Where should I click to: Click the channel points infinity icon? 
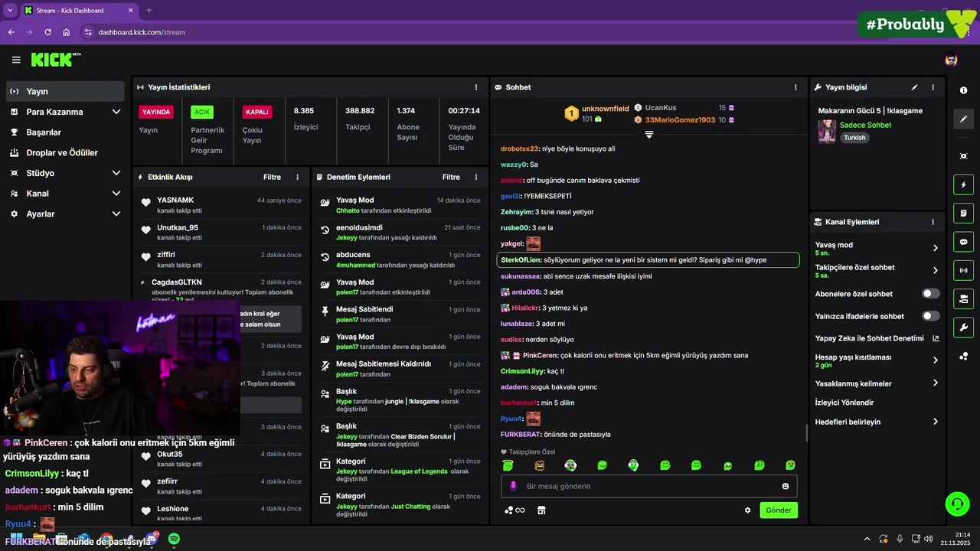point(514,510)
